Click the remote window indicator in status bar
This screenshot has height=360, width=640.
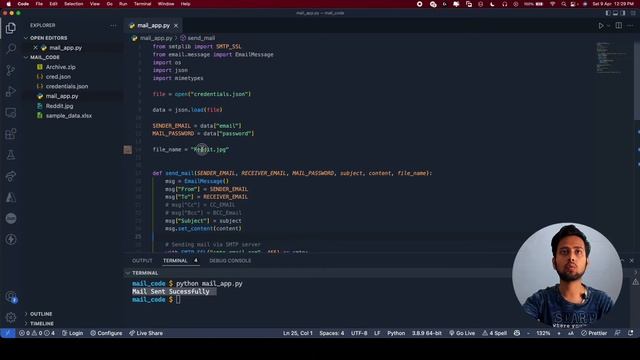pos(7,333)
